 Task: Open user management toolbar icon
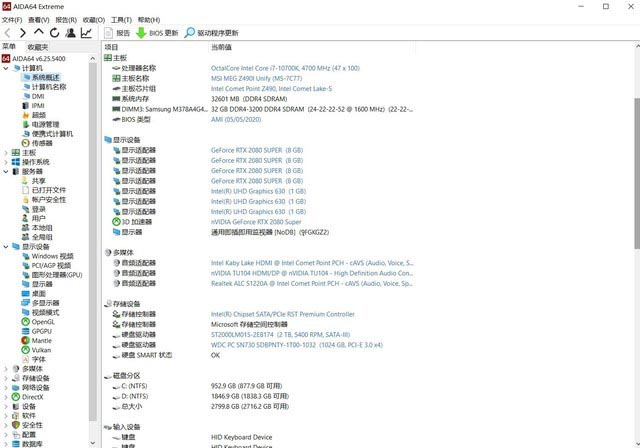click(71, 33)
